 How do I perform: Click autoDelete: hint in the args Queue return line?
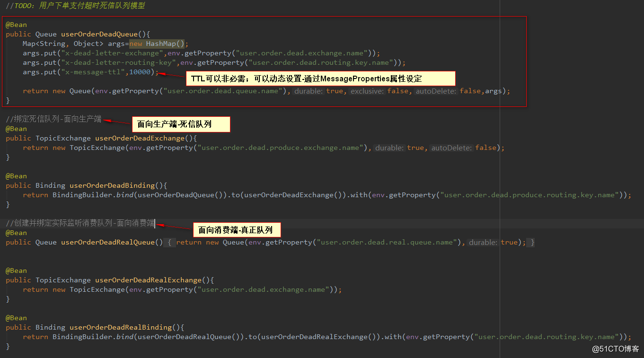pos(436,91)
